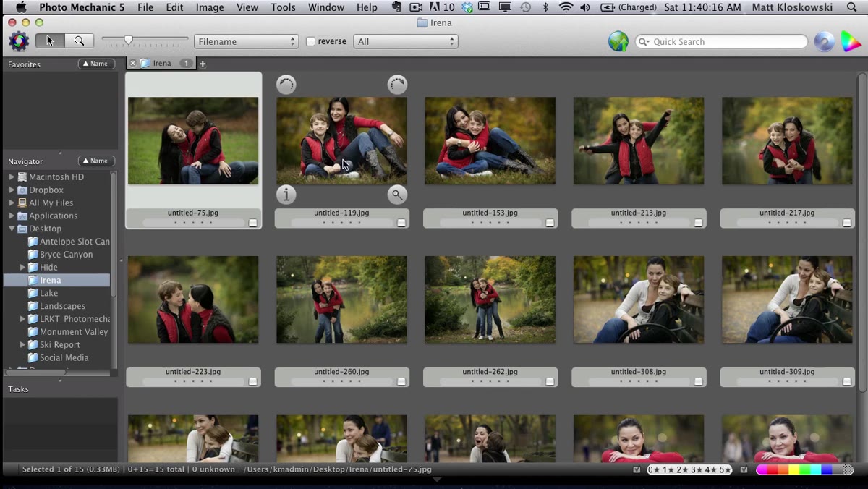Open the Time Machine menu bar icon
Viewport: 868px width, 489px height.
(x=525, y=7)
